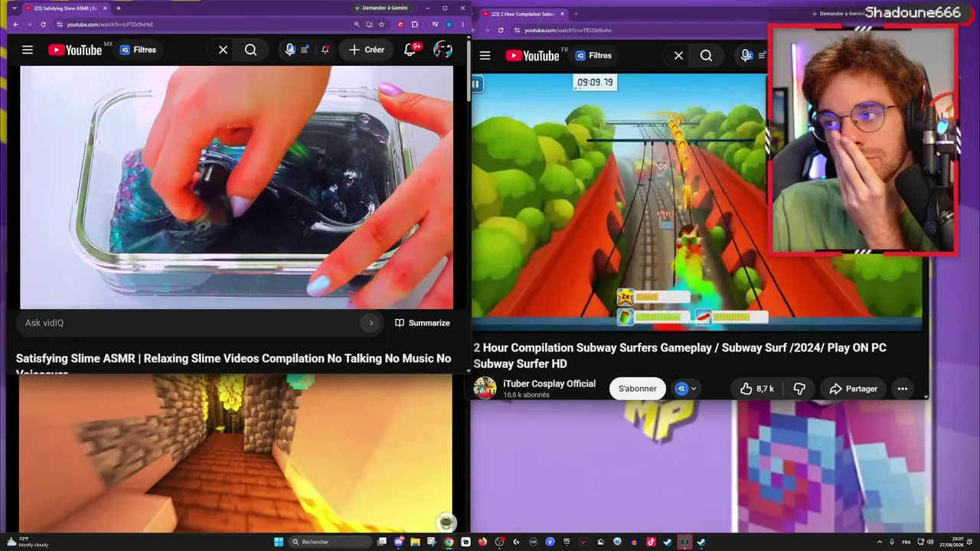
Task: Expand the vidIQ dropdown next to S'abonner
Action: (x=686, y=389)
